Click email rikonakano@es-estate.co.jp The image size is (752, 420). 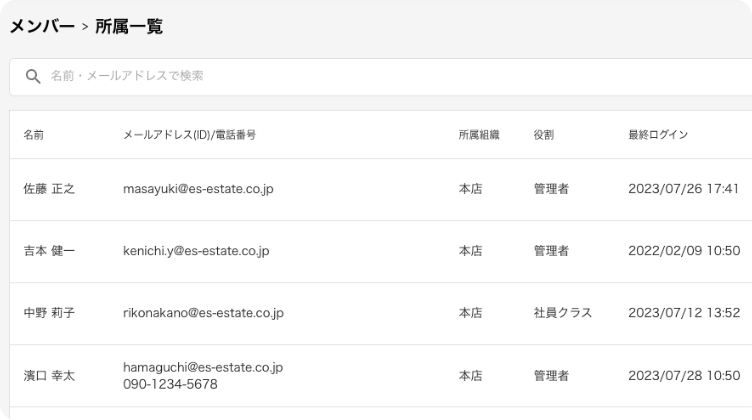(203, 313)
